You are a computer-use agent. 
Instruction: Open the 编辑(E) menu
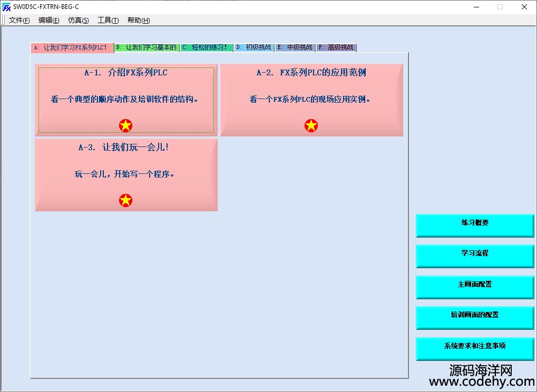pyautogui.click(x=48, y=20)
